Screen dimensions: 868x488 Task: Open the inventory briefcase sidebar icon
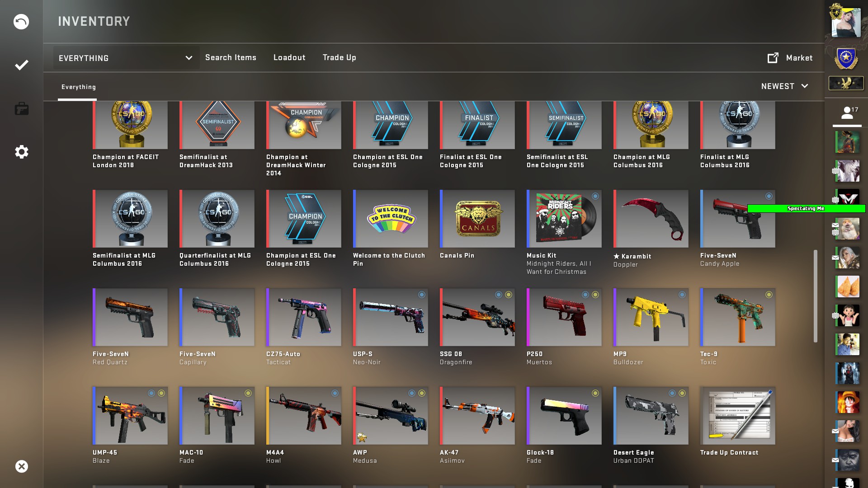click(x=21, y=109)
